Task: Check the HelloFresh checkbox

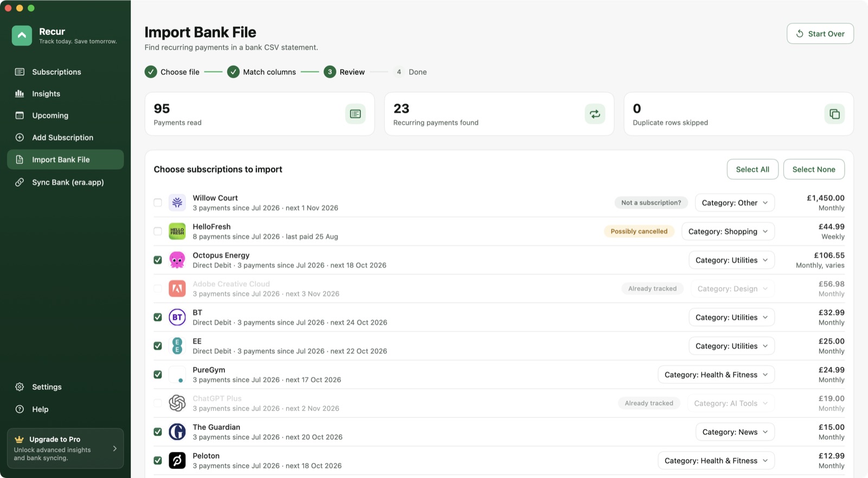Action: 158,231
